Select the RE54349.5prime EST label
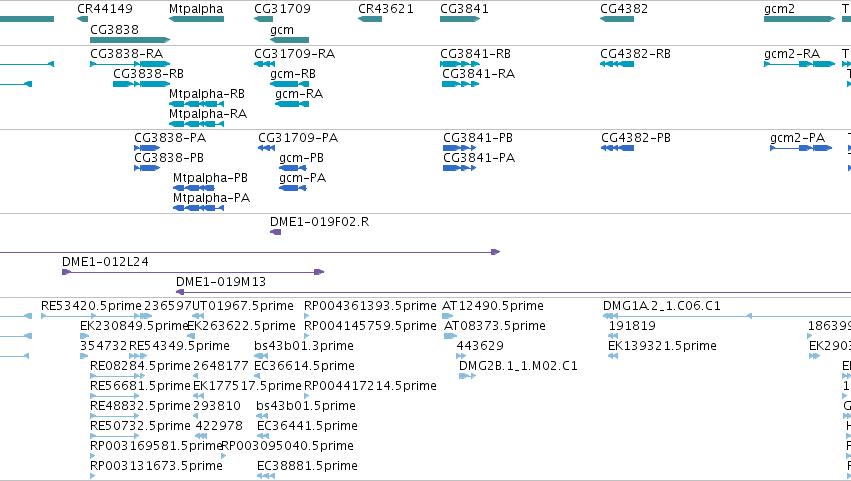 coord(179,346)
